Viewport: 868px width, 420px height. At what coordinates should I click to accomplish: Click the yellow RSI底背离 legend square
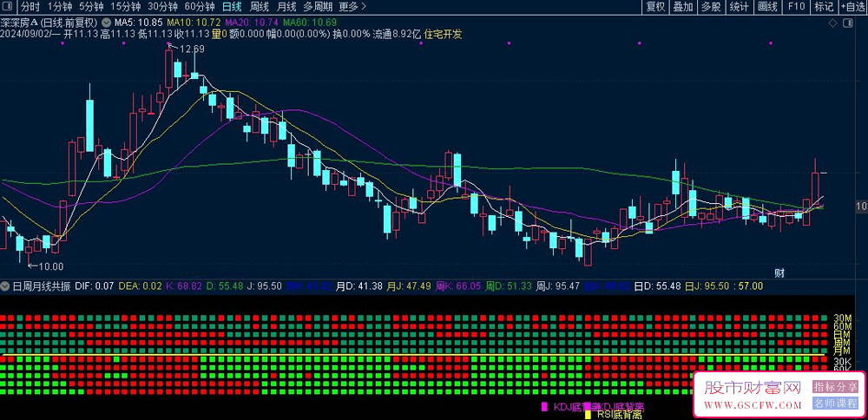pyautogui.click(x=588, y=415)
